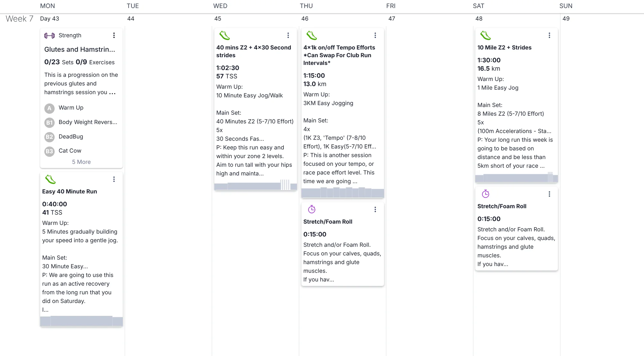Click the timer icon on Saturday's Stretch/Foam Roll
The width and height of the screenshot is (644, 356).
point(486,194)
